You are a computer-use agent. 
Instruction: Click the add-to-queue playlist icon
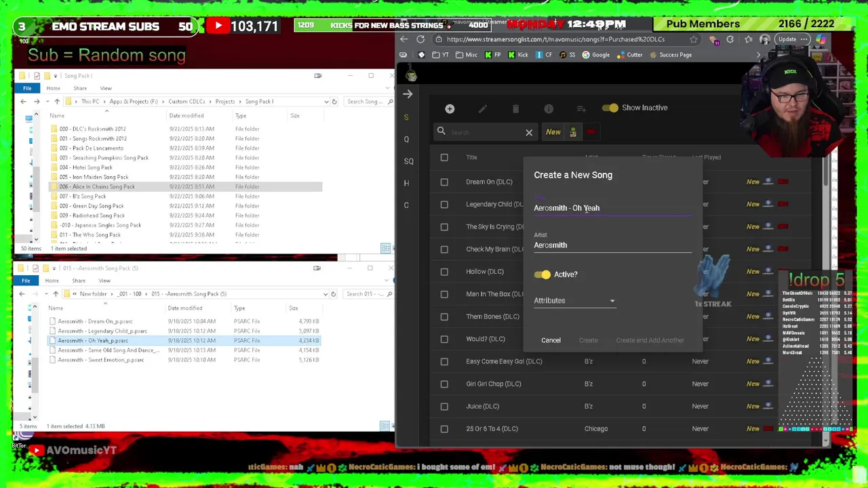[x=581, y=108]
